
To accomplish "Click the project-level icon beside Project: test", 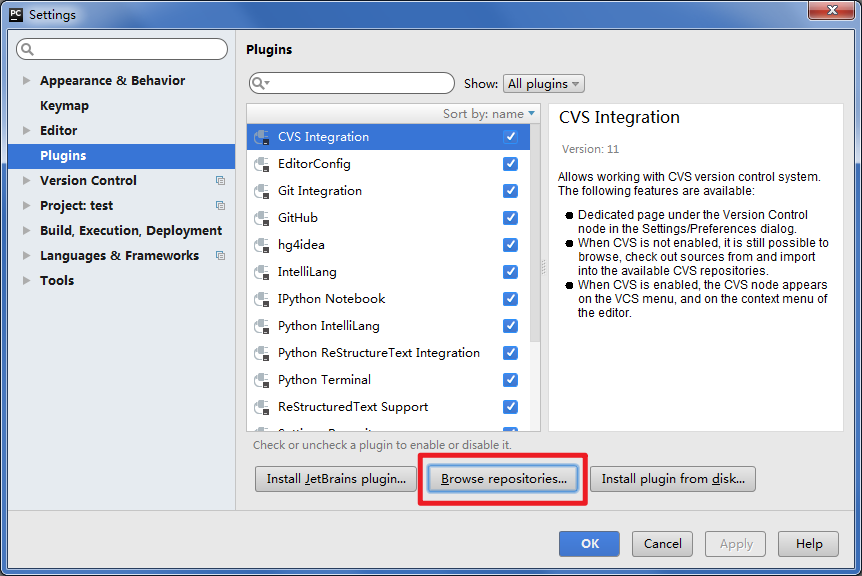I will (220, 206).
